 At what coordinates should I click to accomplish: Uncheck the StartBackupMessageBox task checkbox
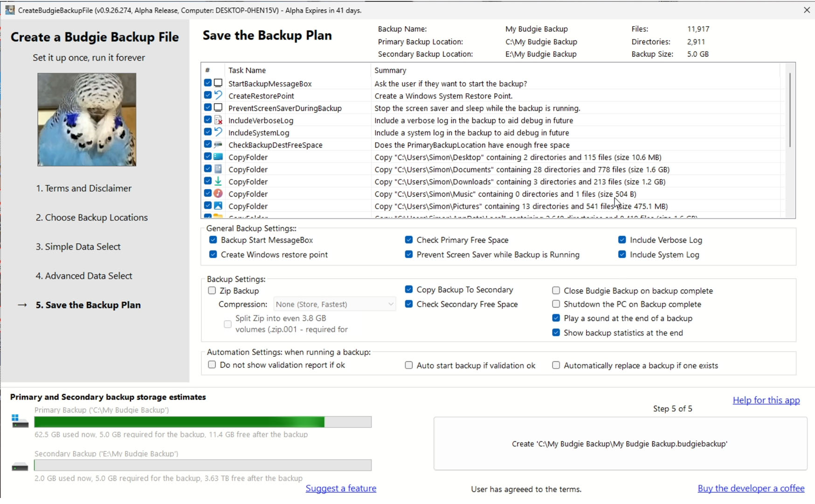click(207, 83)
